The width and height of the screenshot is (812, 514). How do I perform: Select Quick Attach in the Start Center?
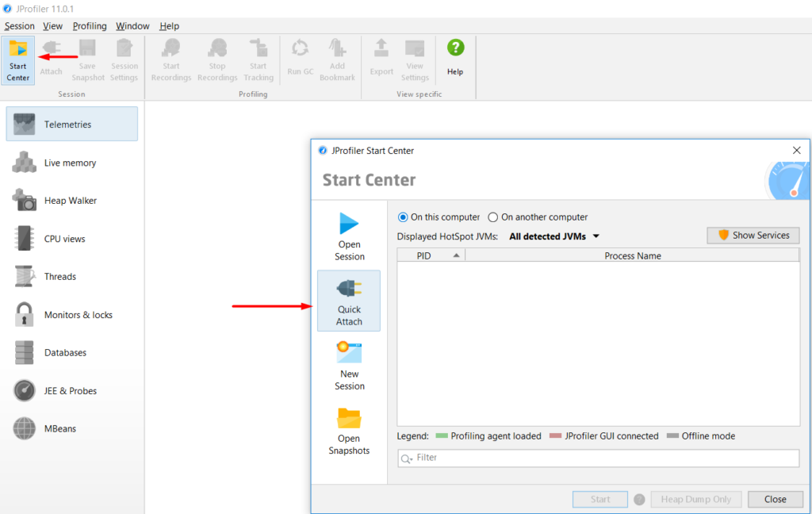(x=349, y=301)
